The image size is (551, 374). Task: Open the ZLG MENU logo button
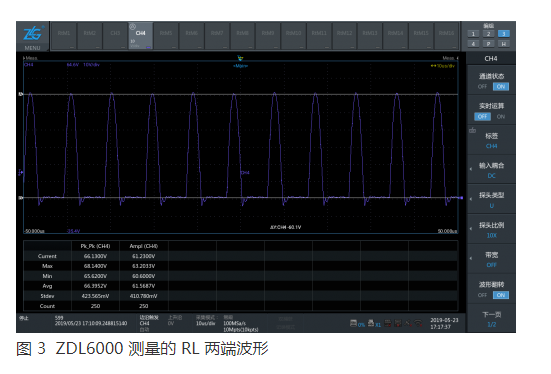32,37
